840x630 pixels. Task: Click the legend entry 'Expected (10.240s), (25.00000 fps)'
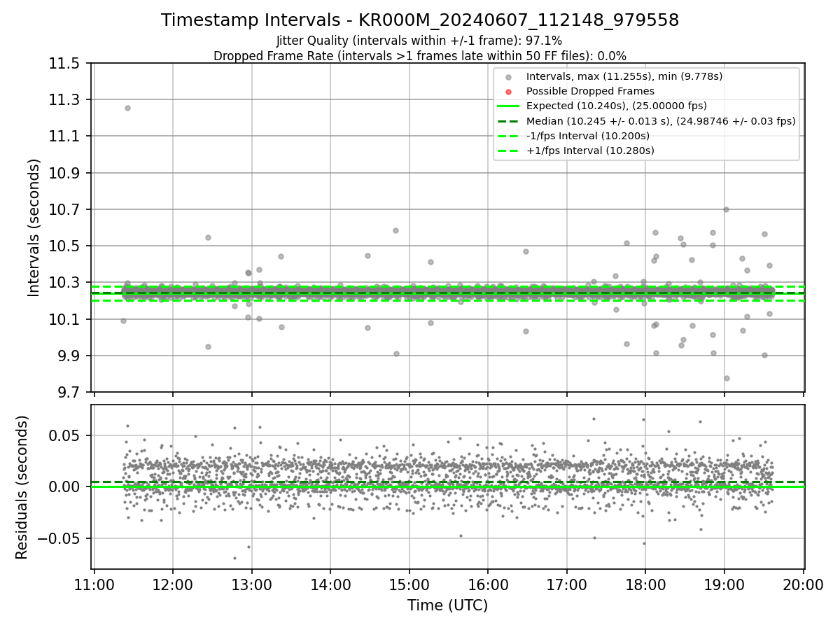(616, 106)
